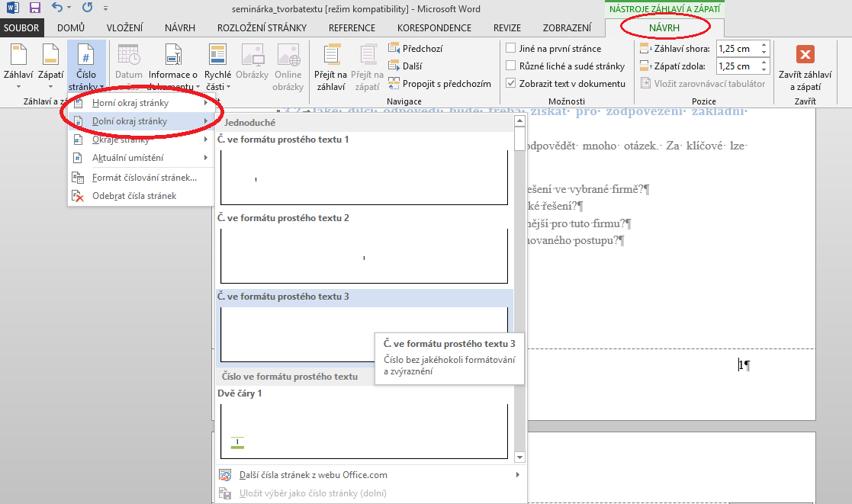852x504 pixels.
Task: Switch to the REFERENCE ribbon tab
Action: click(x=352, y=27)
